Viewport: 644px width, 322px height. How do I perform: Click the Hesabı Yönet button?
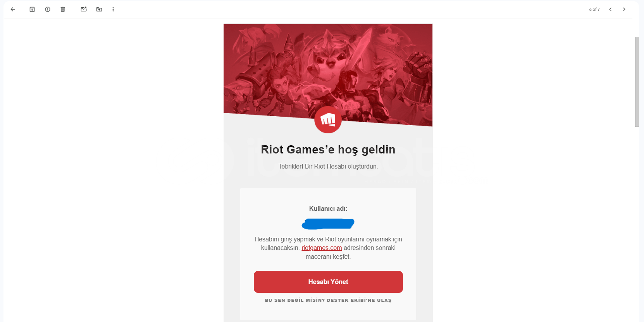click(328, 282)
